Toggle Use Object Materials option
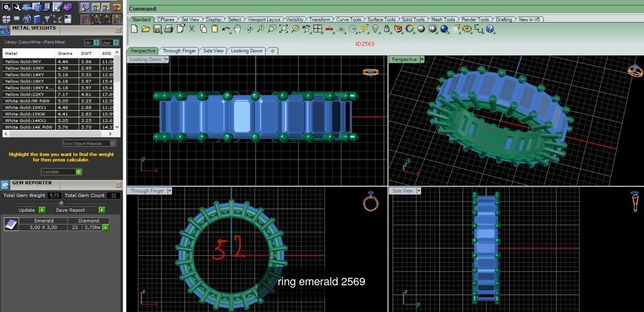 (x=89, y=143)
